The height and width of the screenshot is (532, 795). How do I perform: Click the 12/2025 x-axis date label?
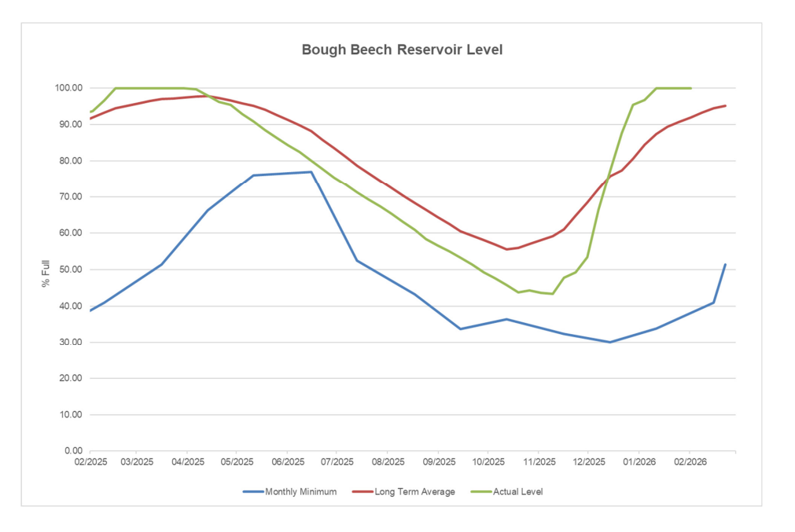pos(588,462)
